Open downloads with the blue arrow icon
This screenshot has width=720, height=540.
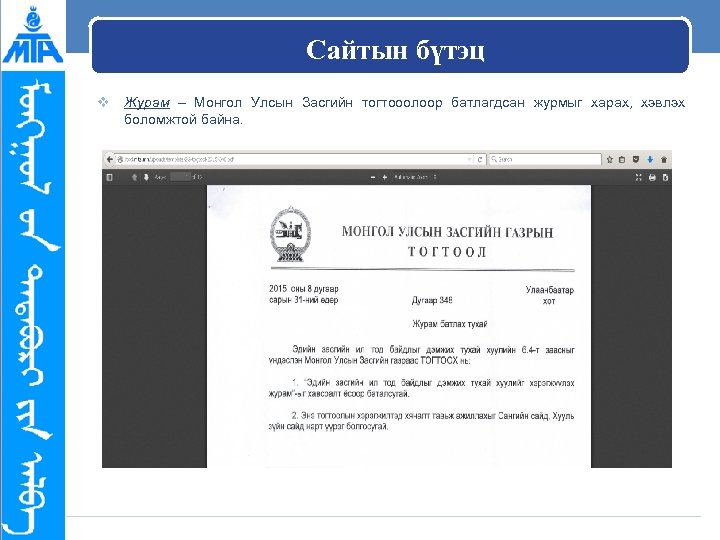tap(650, 159)
